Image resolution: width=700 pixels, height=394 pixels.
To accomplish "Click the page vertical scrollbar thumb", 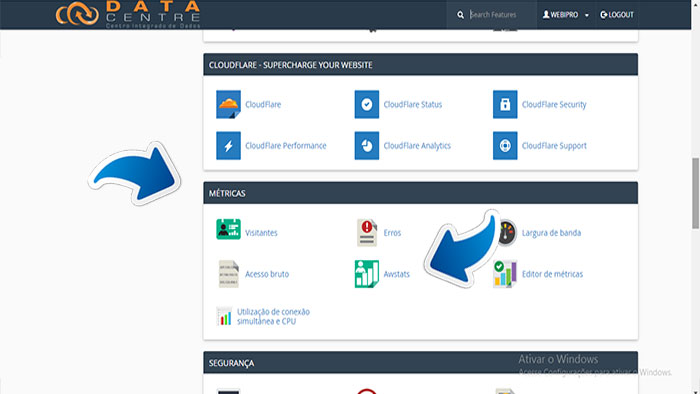I will click(696, 193).
